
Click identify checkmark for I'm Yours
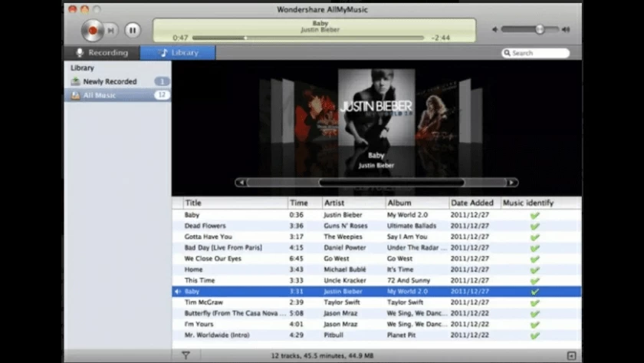click(535, 325)
